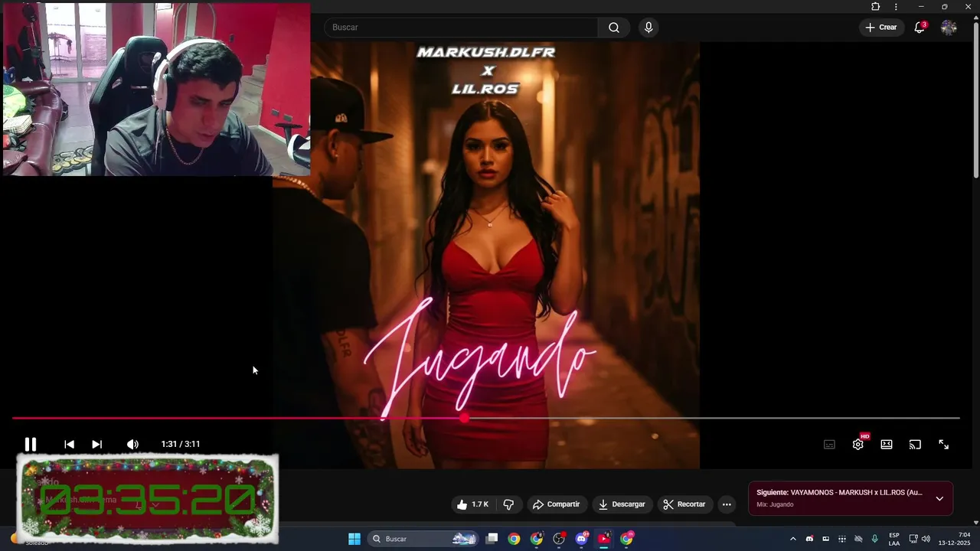Show hidden system tray icons
This screenshot has height=551, width=980.
[x=792, y=539]
